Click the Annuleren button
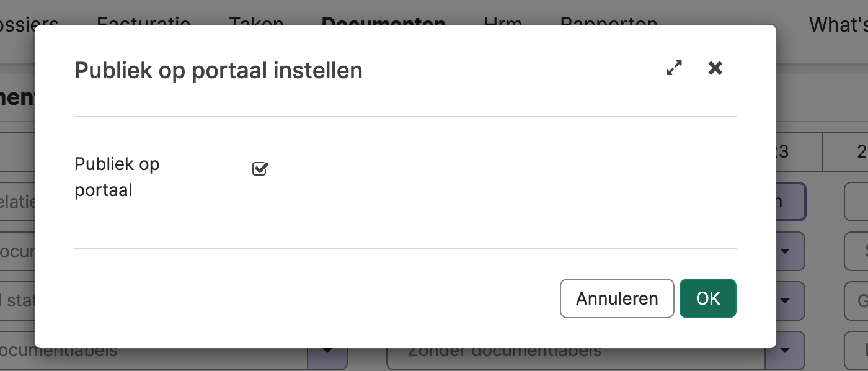Screen dimensions: 868x371 tap(616, 298)
